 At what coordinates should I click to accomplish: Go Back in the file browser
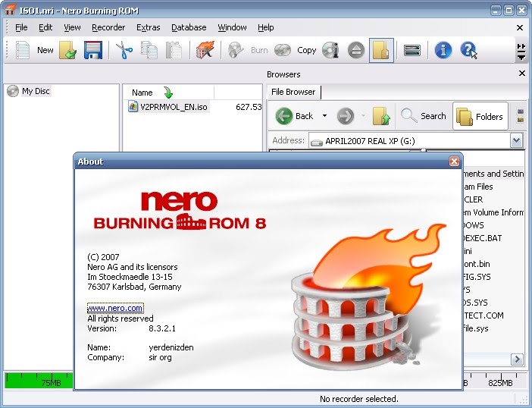(294, 116)
